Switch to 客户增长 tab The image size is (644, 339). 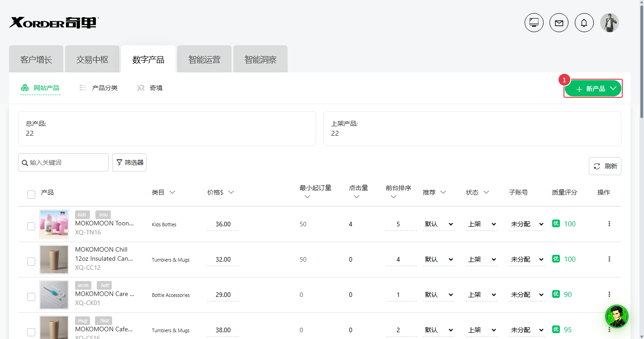click(x=36, y=59)
